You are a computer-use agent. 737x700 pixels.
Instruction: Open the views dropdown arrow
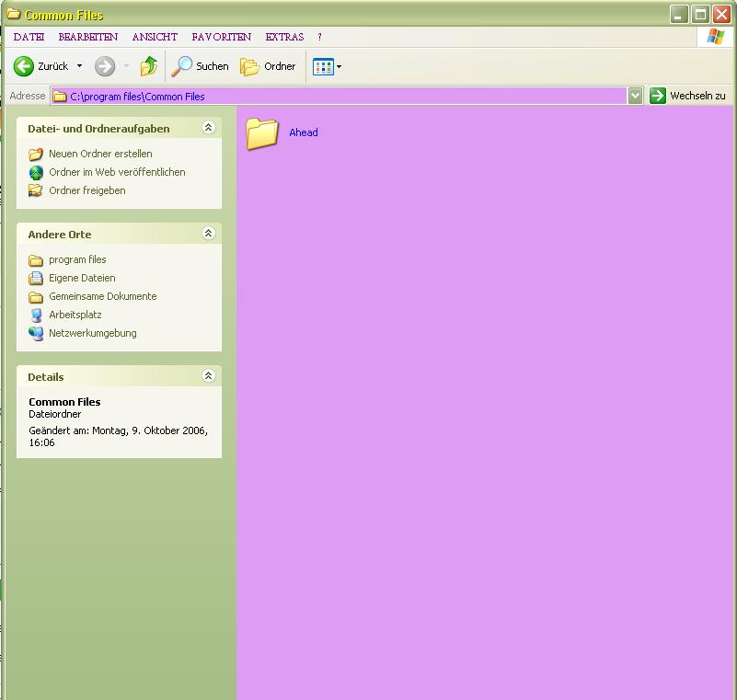[339, 67]
